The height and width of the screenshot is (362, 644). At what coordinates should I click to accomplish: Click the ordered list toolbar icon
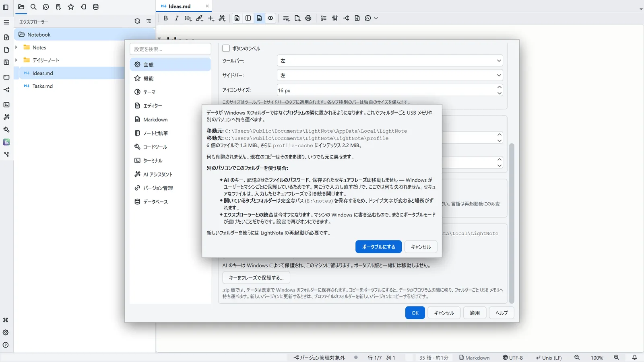(x=324, y=18)
